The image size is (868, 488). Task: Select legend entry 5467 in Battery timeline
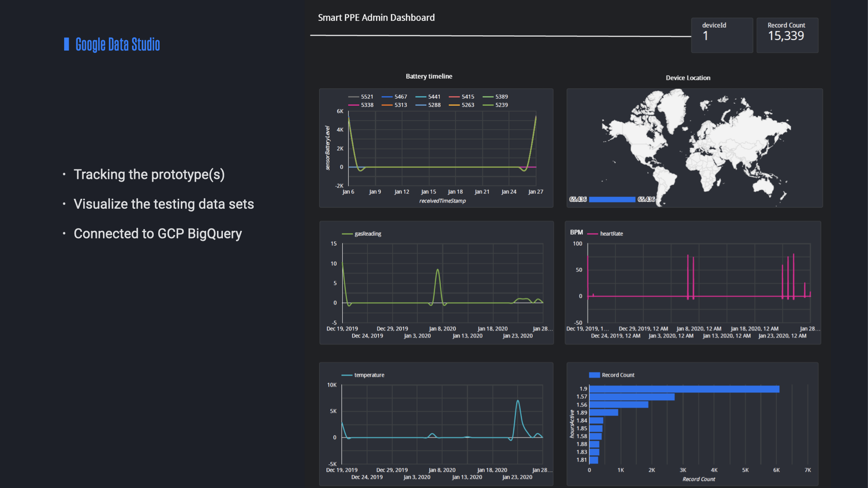tap(394, 97)
